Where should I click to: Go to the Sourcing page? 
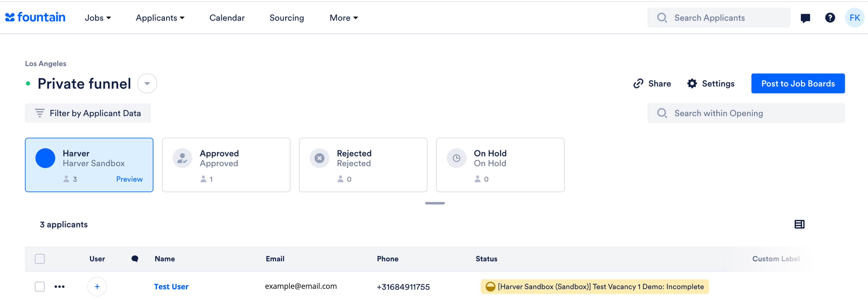click(287, 18)
